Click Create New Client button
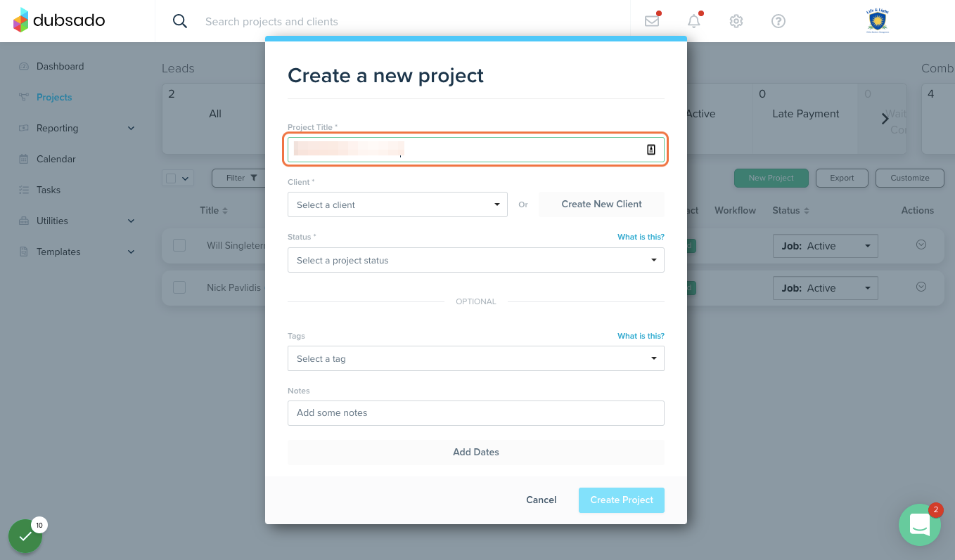The width and height of the screenshot is (955, 560). (601, 204)
